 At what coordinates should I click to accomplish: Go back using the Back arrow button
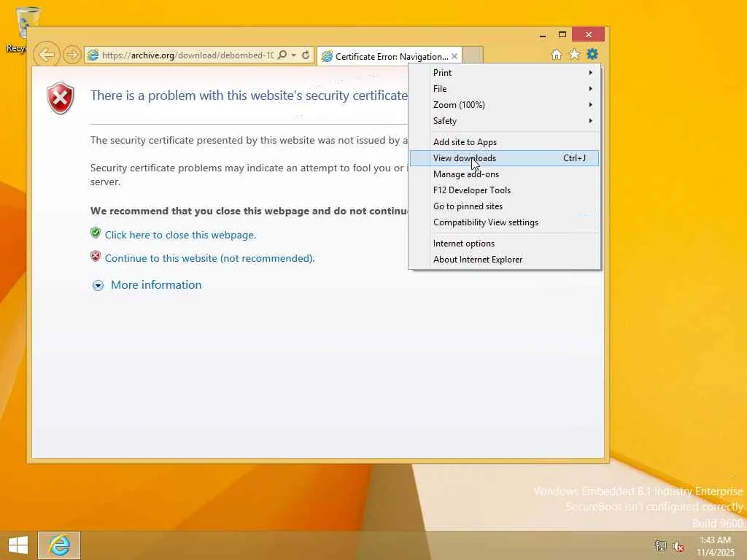pos(46,55)
